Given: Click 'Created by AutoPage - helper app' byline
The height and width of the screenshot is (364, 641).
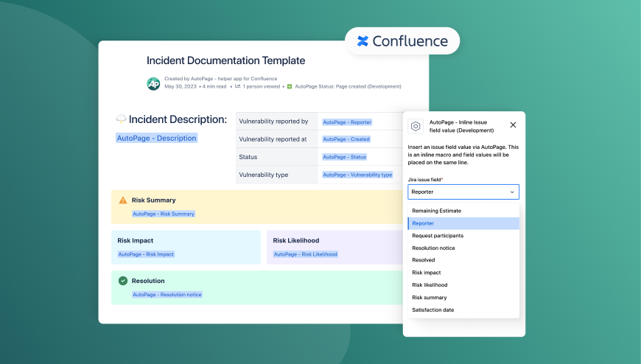Looking at the screenshot, I should pos(221,79).
